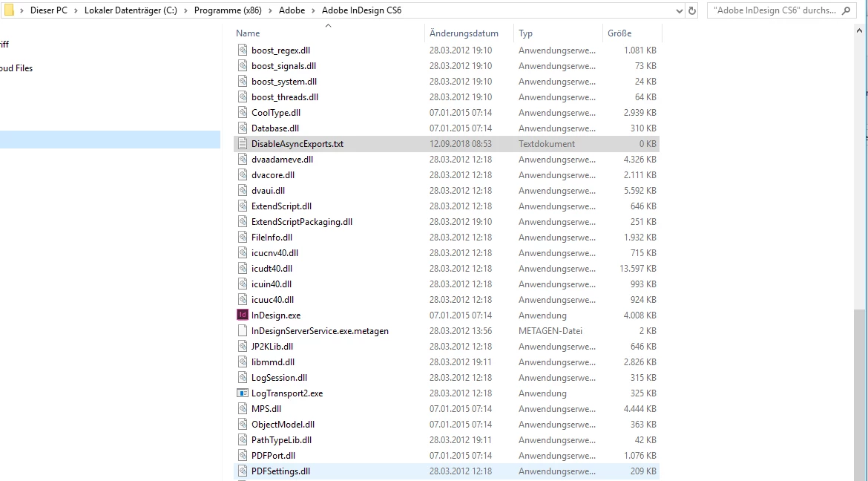Select the 'oud Files' navigation entry
The height and width of the screenshot is (481, 868).
16,68
